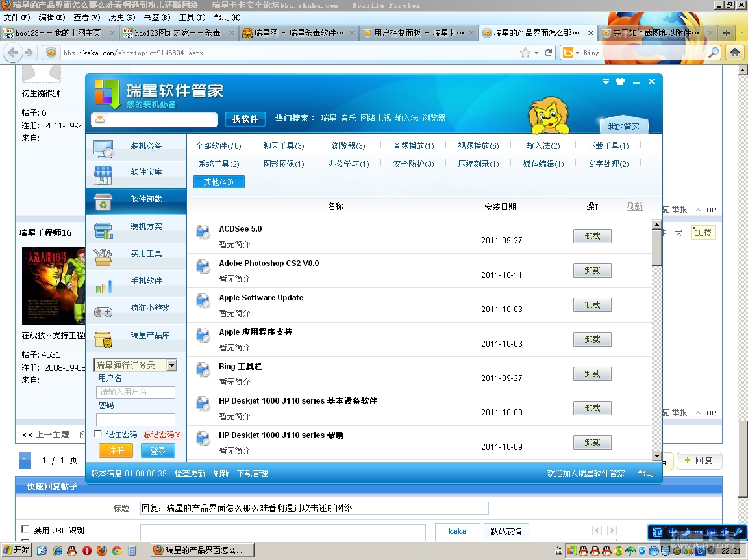Select the 安全防护(3) category
The image size is (748, 560).
[413, 164]
